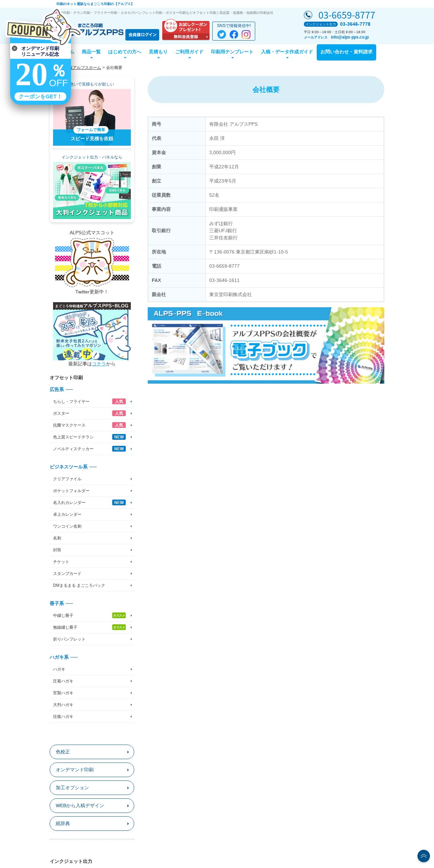The image size is (434, 868).
Task: Open 名刺 category
Action: [x=92, y=538]
